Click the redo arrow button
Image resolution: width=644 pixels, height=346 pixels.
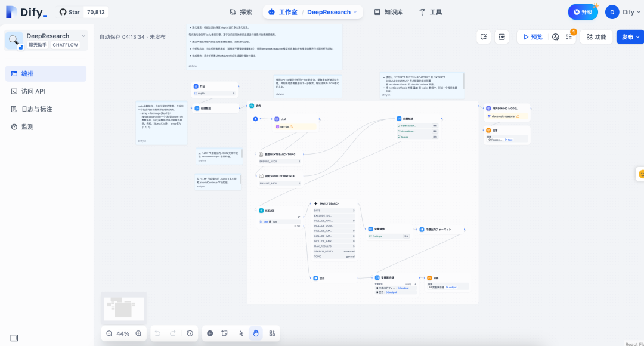pos(173,333)
